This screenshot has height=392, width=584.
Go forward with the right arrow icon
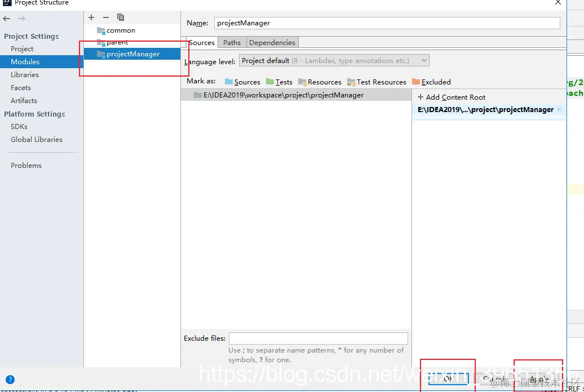pyautogui.click(x=21, y=18)
